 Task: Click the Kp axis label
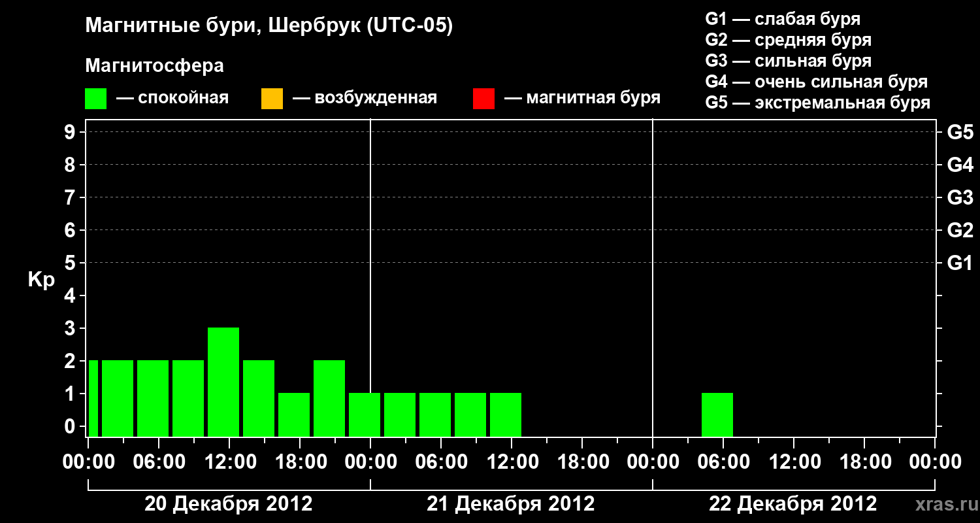41,280
